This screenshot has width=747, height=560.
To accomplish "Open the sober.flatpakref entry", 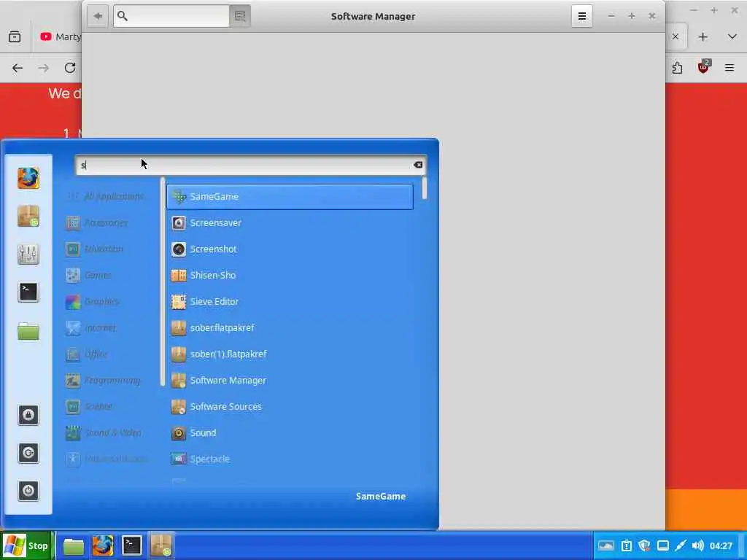I will point(290,327).
